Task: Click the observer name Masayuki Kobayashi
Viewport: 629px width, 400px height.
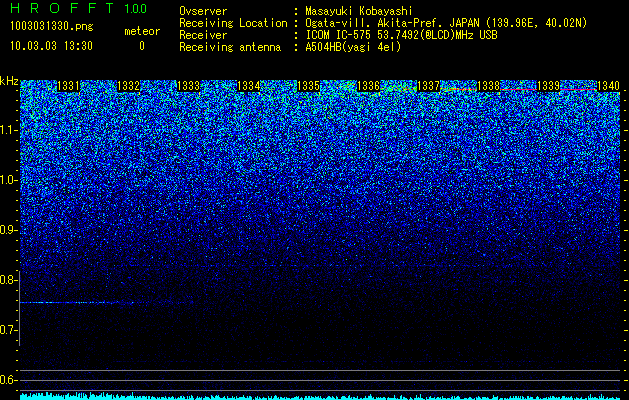Action: (x=359, y=11)
